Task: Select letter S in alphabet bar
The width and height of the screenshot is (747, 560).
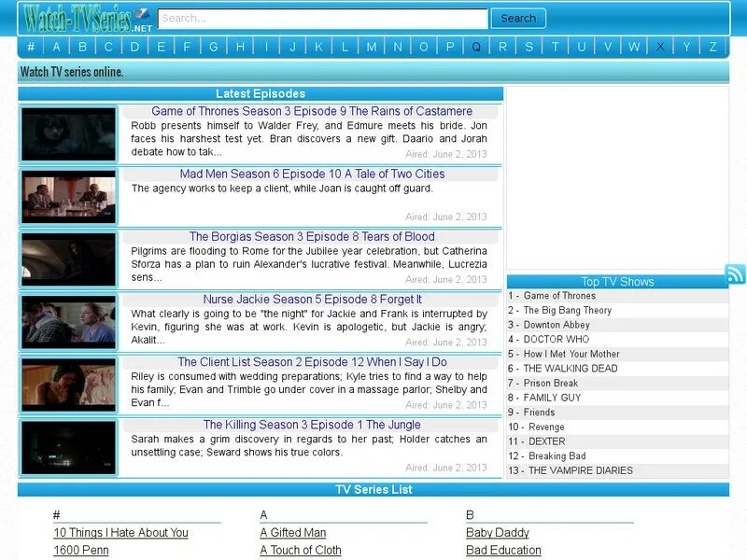Action: click(x=529, y=47)
